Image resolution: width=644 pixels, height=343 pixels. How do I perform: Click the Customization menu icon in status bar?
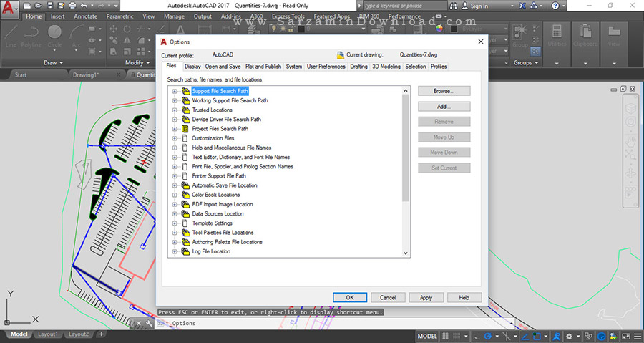pyautogui.click(x=637, y=337)
